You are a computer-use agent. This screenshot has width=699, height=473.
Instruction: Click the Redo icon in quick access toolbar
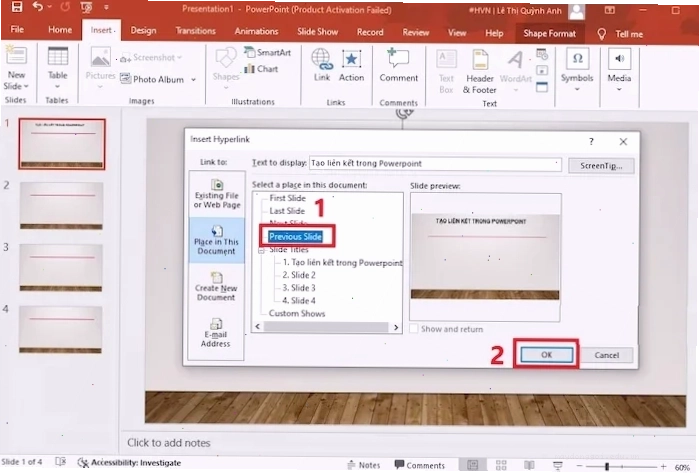coord(65,7)
